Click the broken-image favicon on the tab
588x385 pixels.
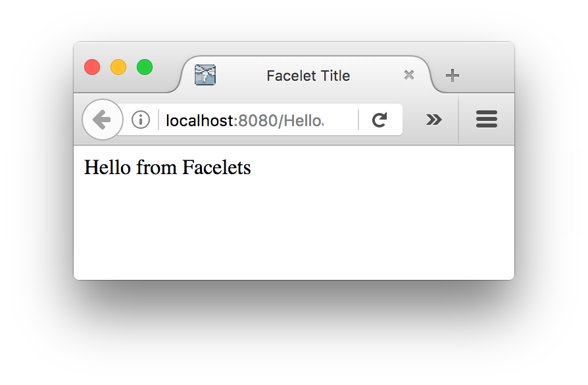point(205,75)
